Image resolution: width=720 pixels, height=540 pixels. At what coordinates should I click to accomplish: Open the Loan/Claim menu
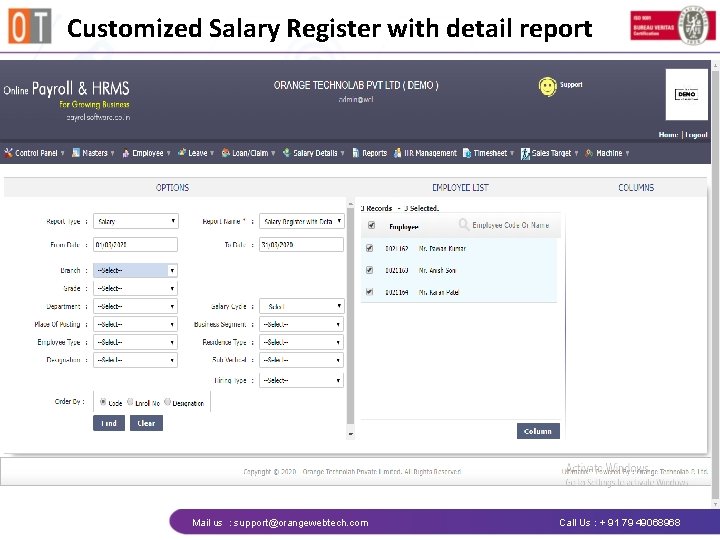(248, 153)
